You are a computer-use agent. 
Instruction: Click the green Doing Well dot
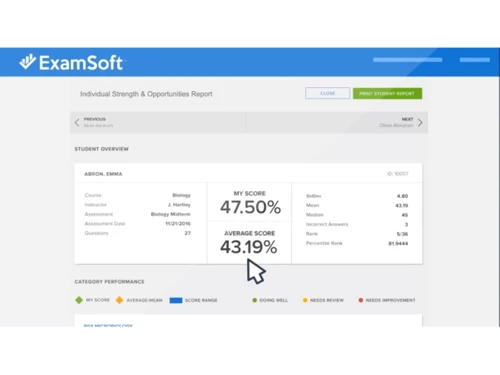(x=255, y=300)
